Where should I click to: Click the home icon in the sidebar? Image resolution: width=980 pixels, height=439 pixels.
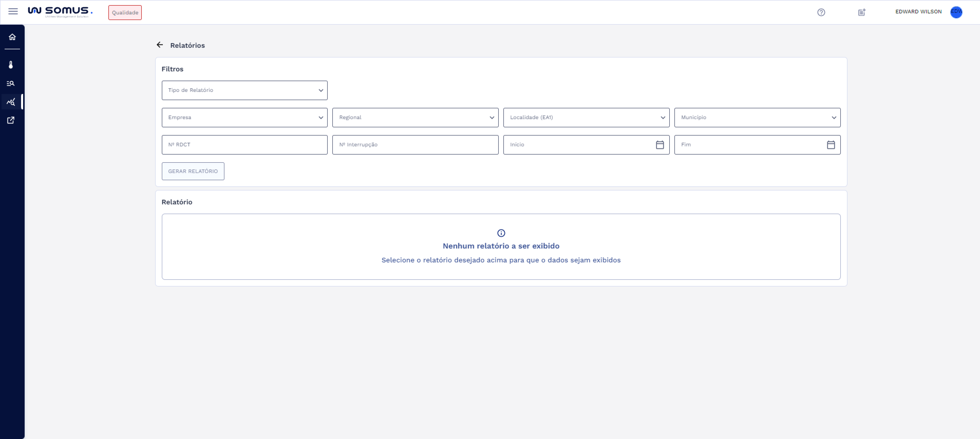pyautogui.click(x=12, y=37)
